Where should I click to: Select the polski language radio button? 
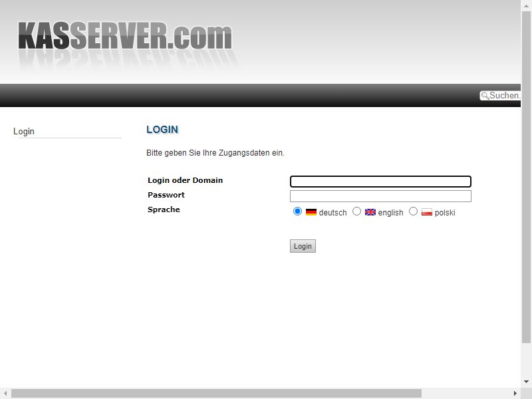413,211
